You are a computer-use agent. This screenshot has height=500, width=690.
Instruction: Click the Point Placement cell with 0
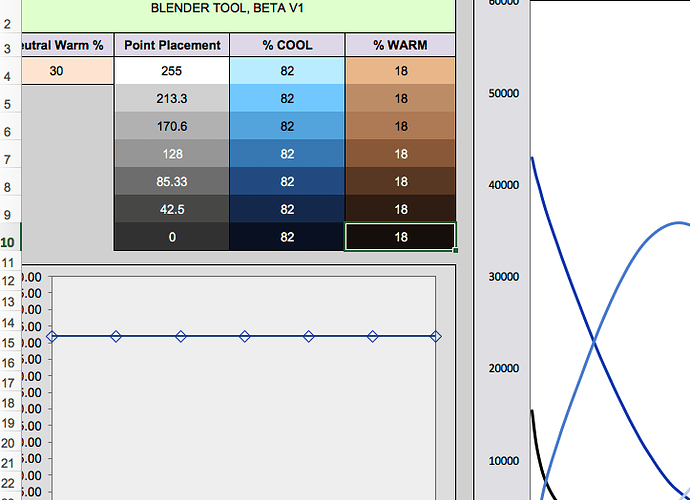point(172,237)
